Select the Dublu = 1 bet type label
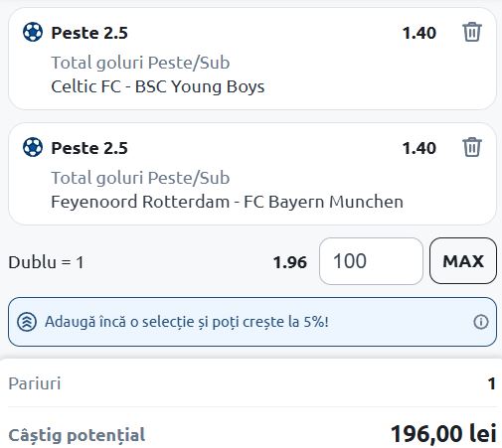Image resolution: width=502 pixels, height=448 pixels. (x=46, y=262)
